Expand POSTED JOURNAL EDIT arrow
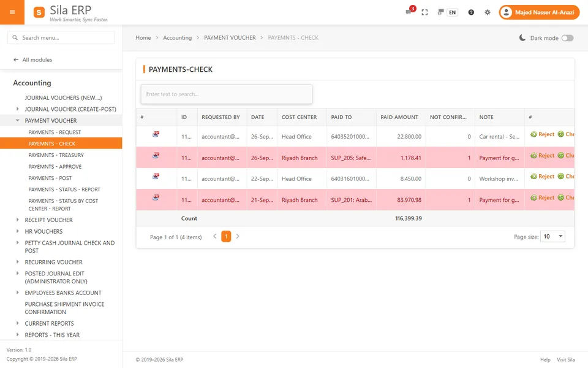 point(17,274)
